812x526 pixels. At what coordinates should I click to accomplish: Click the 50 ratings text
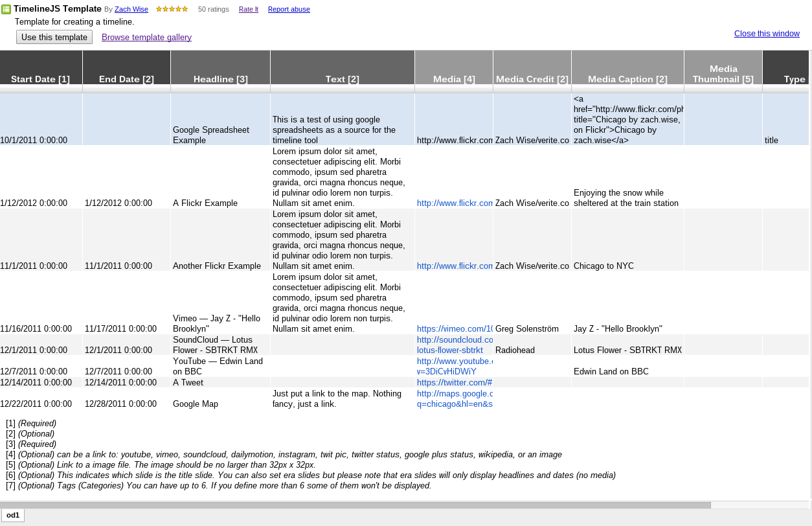tap(213, 9)
